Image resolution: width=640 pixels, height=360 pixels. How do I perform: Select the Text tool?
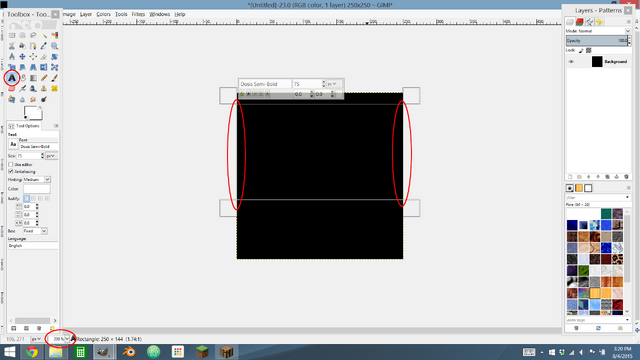pyautogui.click(x=12, y=78)
